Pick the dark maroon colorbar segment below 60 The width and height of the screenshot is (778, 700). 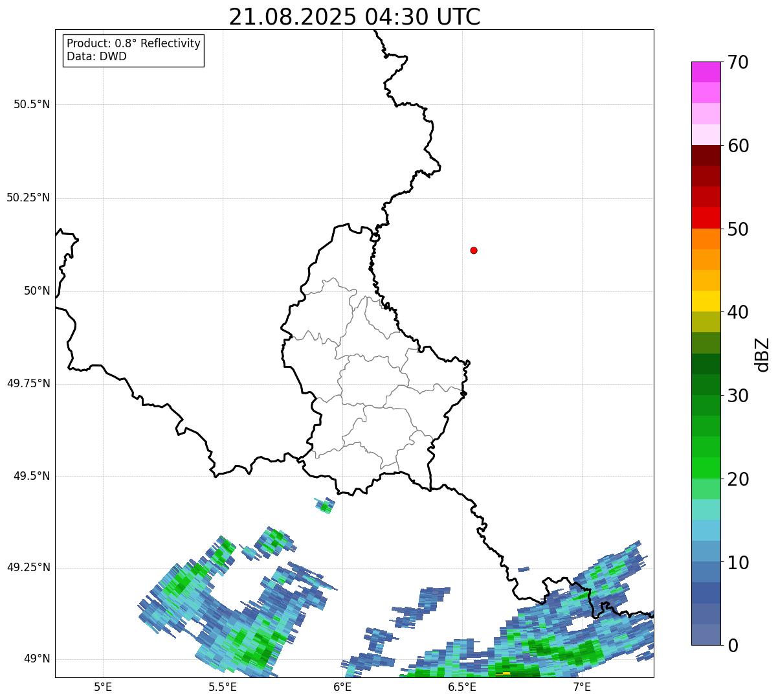point(706,155)
